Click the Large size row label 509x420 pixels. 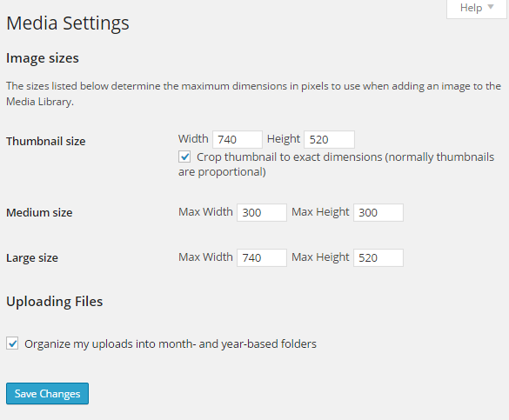pos(32,258)
